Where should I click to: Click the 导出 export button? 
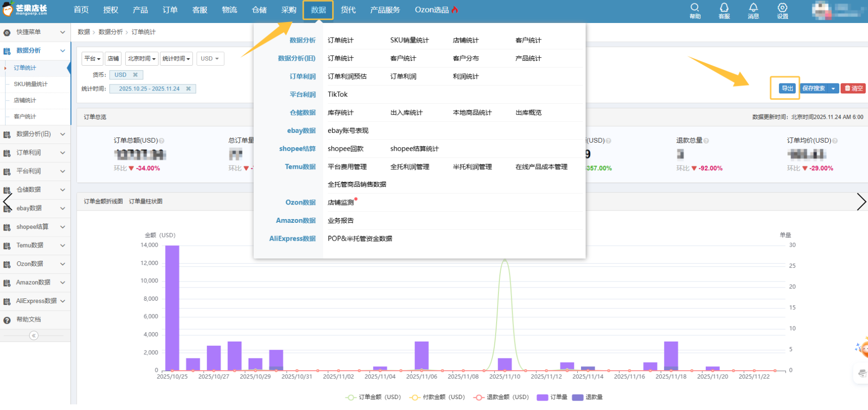[787, 88]
